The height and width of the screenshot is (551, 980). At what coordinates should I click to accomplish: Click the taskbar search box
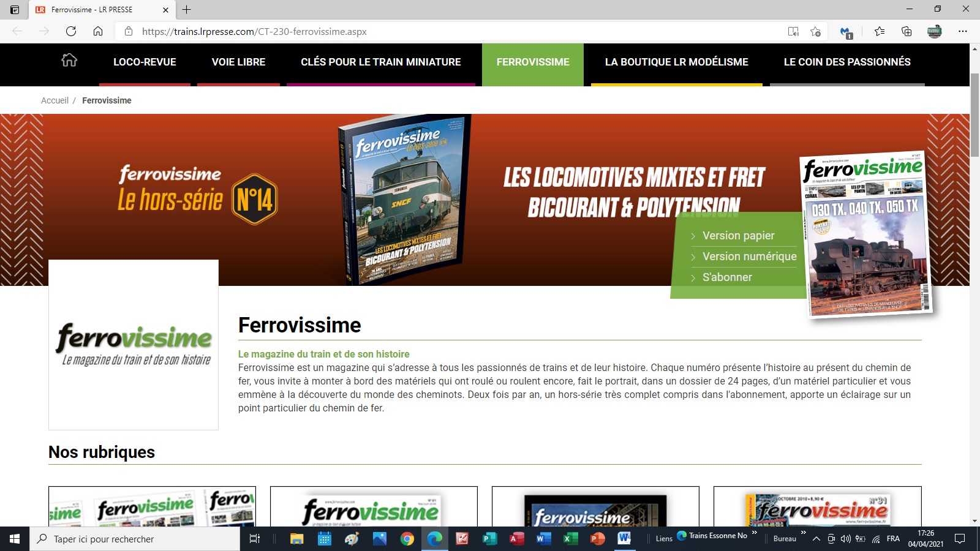pos(135,539)
